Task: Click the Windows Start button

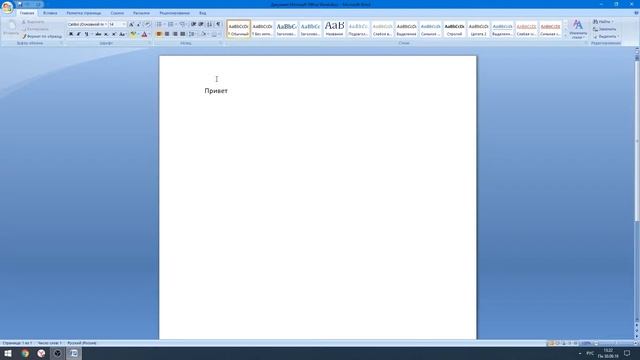Action: pyautogui.click(x=8, y=353)
